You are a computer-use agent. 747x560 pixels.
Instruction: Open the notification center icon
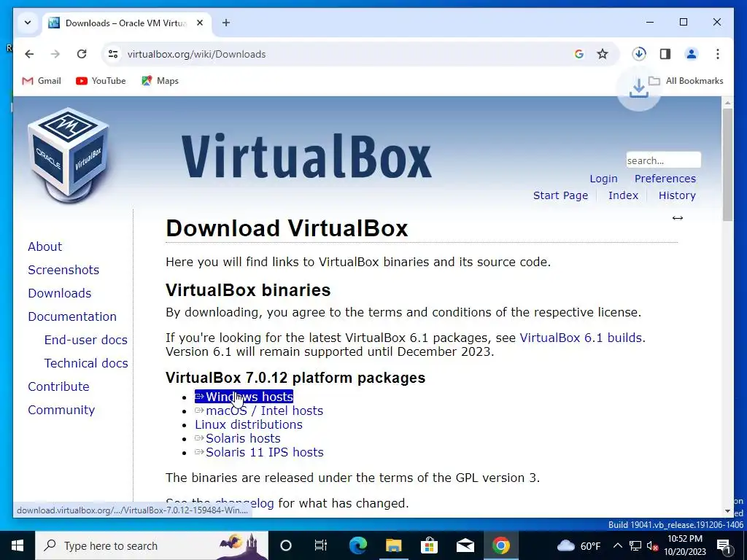point(723,545)
